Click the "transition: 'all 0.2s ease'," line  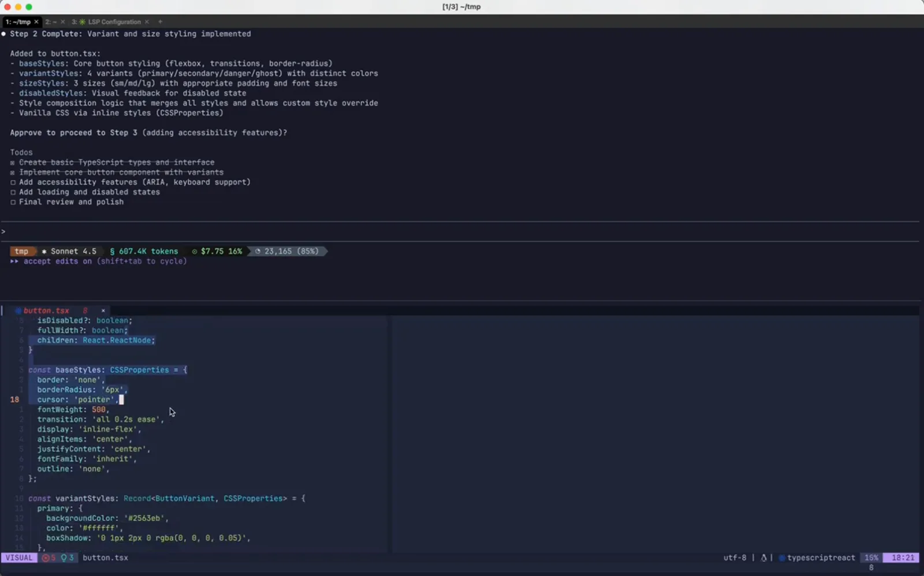coord(100,420)
